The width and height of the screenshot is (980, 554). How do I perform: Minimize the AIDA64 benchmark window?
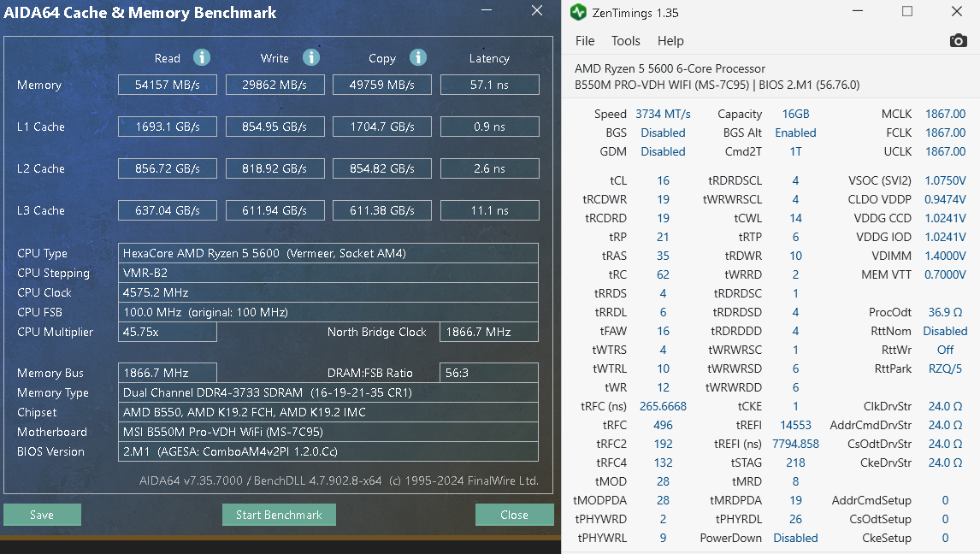(487, 10)
